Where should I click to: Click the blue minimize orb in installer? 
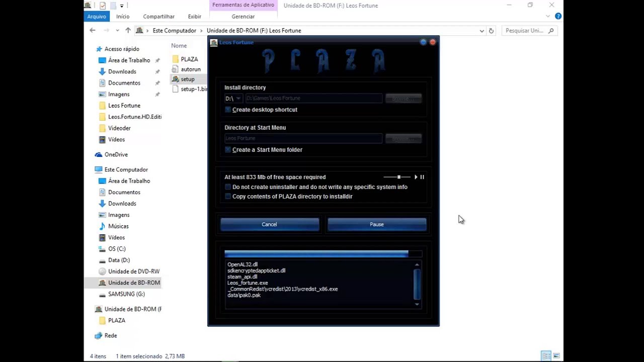[x=423, y=42]
